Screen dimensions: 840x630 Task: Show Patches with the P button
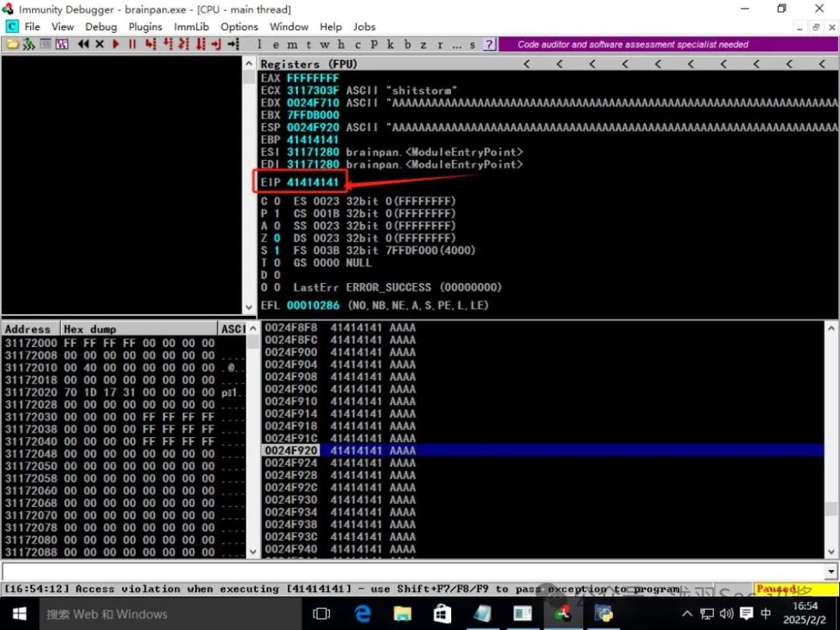pos(374,44)
